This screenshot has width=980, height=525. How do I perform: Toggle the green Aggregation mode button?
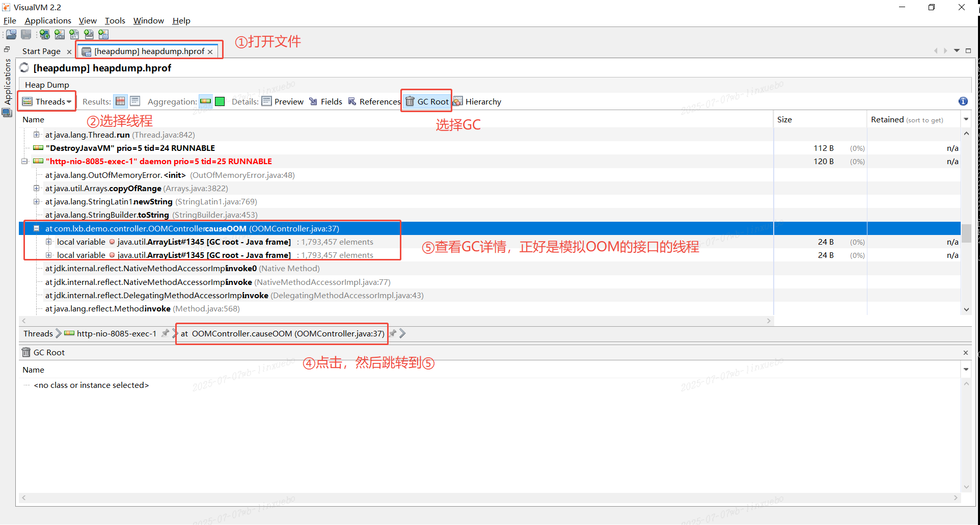(x=220, y=101)
